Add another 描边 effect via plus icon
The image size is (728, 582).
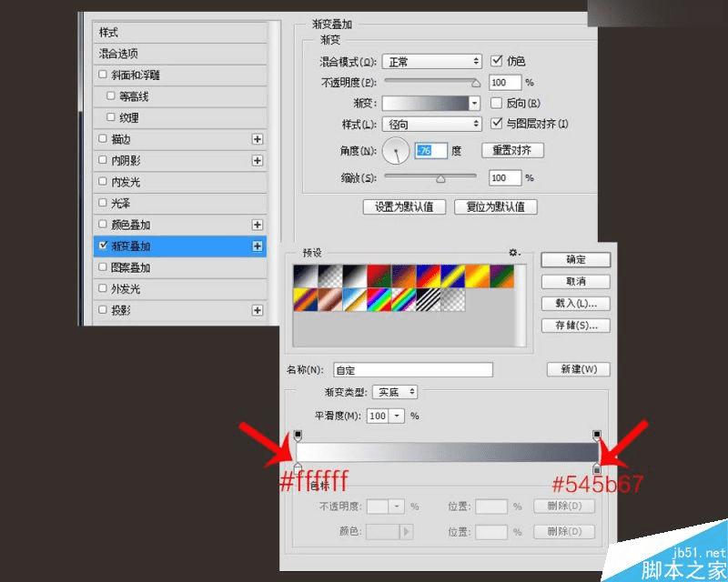(258, 139)
